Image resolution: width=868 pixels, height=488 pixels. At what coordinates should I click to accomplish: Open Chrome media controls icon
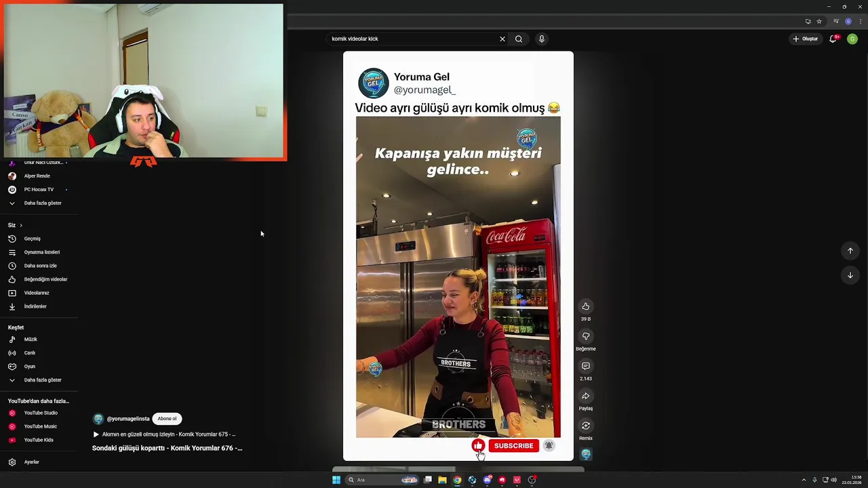tap(836, 21)
